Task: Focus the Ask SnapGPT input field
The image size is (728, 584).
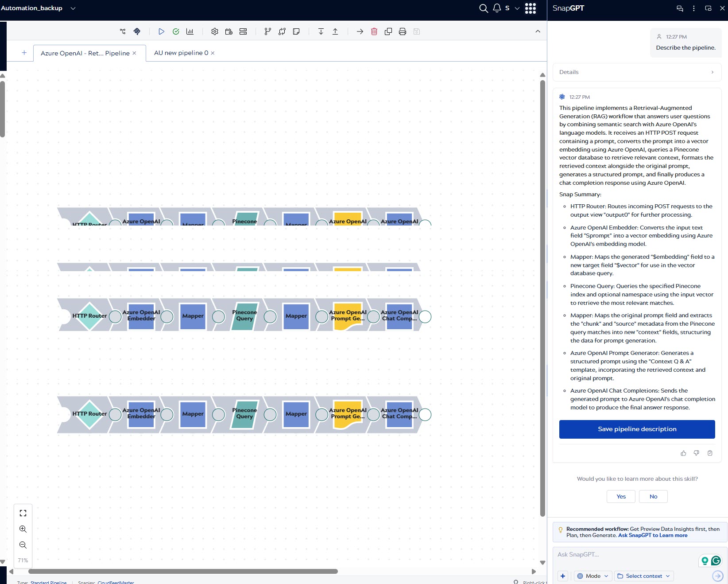Action: [x=624, y=555]
